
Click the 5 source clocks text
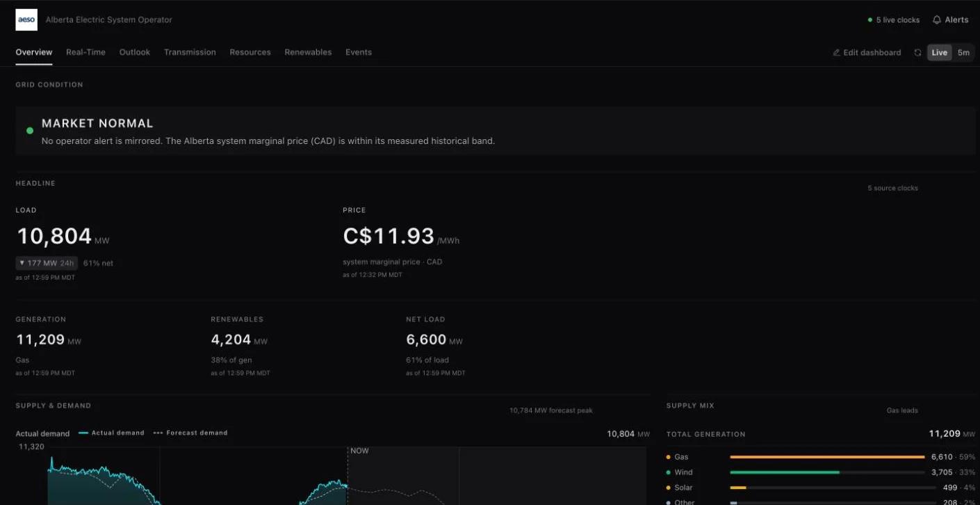pyautogui.click(x=892, y=188)
